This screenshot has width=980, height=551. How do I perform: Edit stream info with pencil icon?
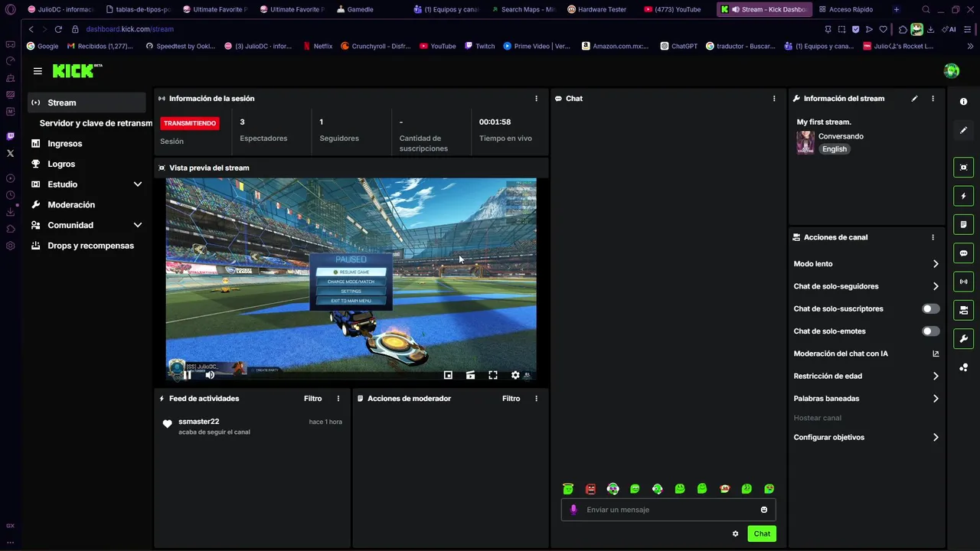point(914,99)
